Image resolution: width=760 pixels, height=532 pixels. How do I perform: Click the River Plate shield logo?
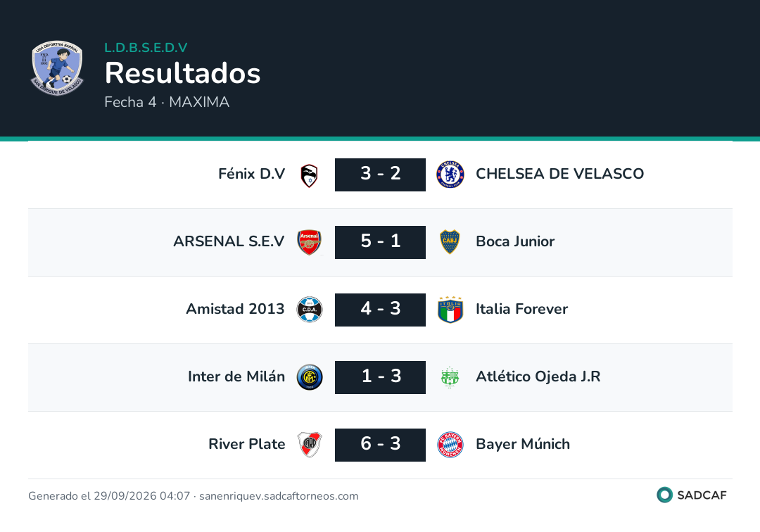(309, 445)
